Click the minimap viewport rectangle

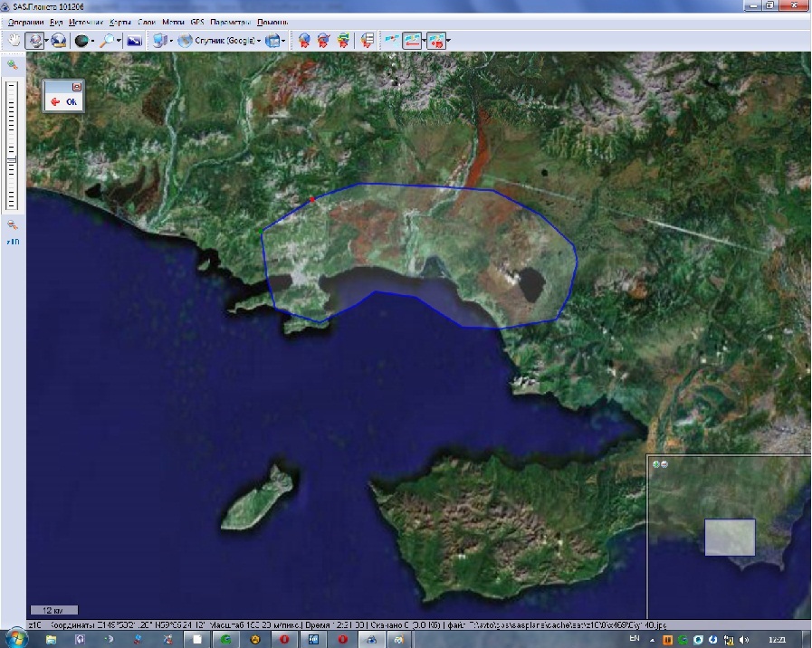coord(730,537)
